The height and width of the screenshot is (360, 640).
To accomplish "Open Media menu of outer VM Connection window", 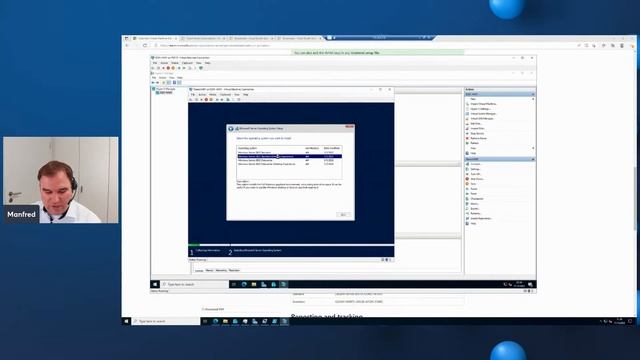I will (175, 63).
